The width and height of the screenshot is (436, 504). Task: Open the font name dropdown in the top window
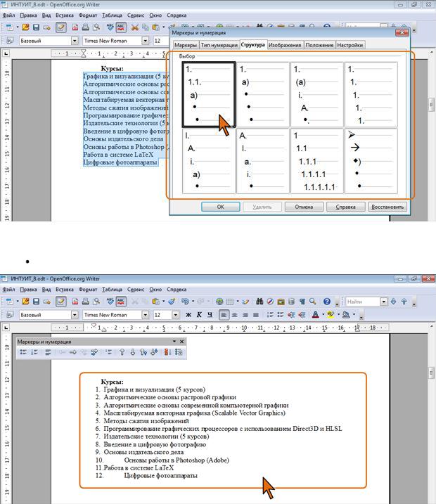pyautogui.click(x=146, y=41)
